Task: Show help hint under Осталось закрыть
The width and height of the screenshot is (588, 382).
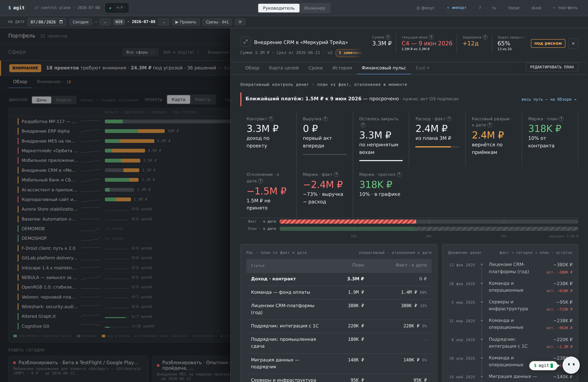Action: click(x=363, y=125)
